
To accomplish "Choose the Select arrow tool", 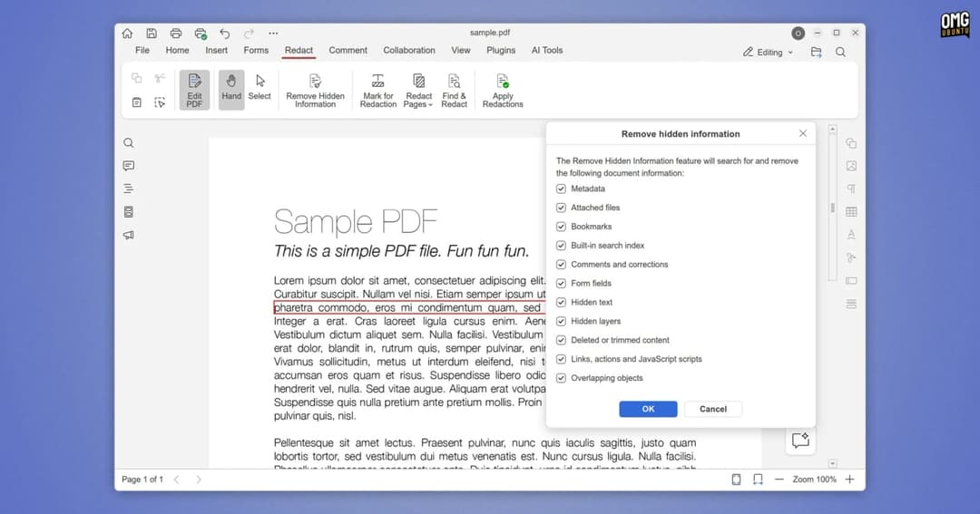I will (260, 87).
